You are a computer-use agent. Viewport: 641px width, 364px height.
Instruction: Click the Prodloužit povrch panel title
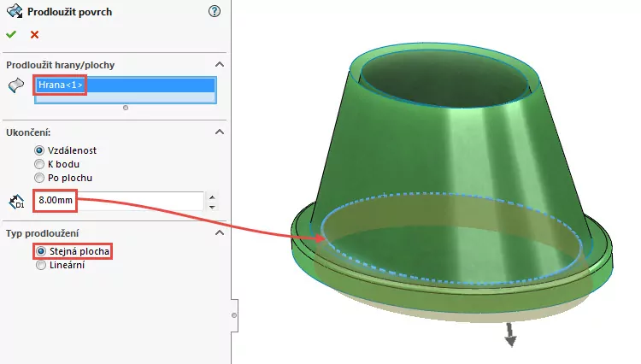click(x=69, y=12)
